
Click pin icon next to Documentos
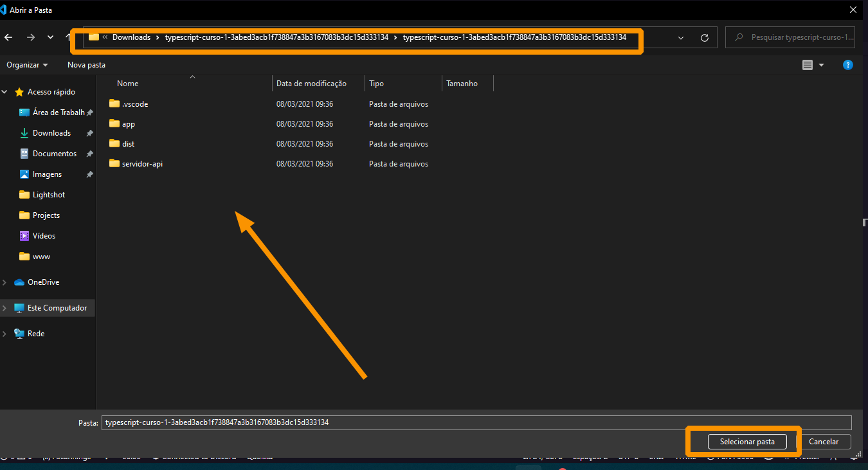point(90,154)
